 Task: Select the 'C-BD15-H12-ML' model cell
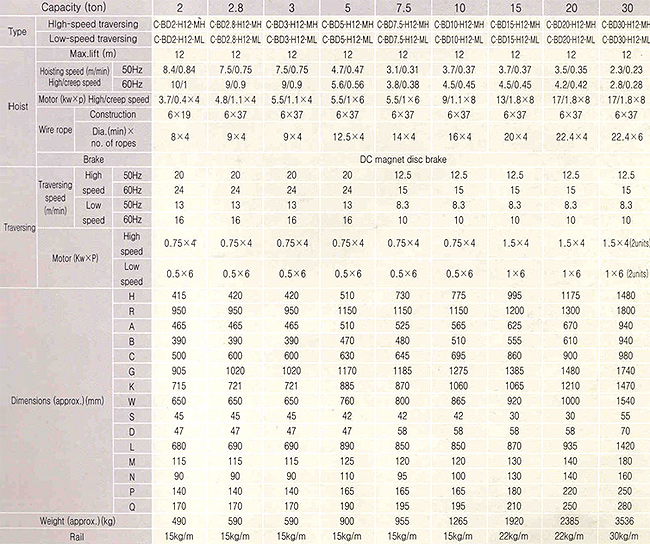(x=515, y=40)
